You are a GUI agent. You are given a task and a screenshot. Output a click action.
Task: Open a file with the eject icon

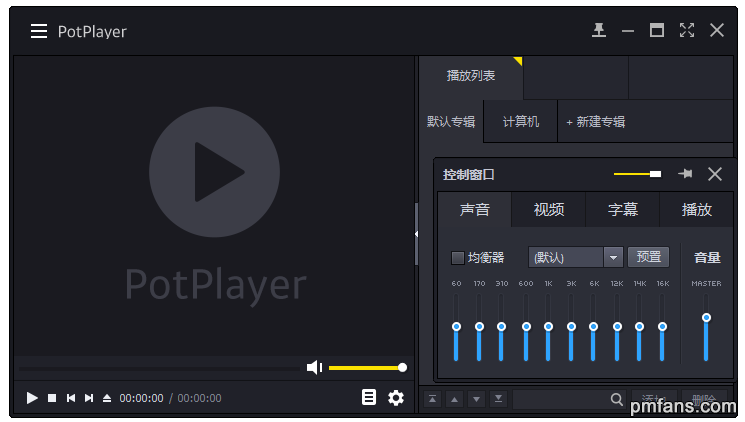point(107,398)
